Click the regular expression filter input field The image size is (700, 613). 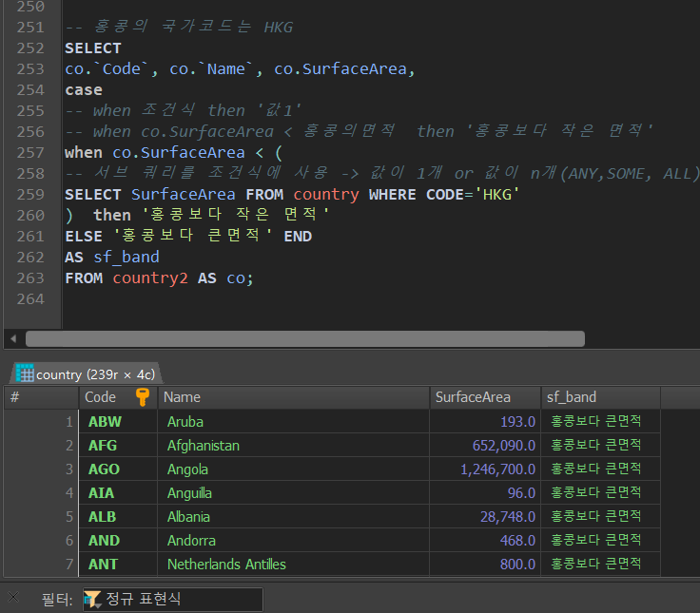(x=173, y=599)
